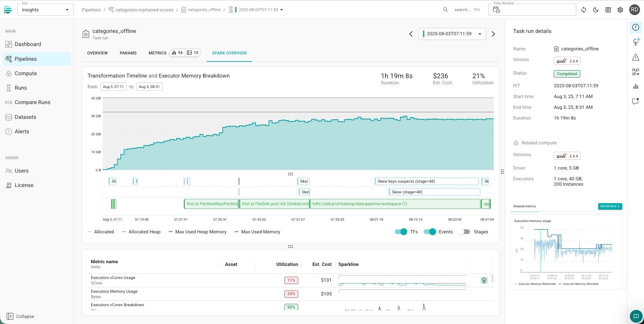Toggle the Events switch
This screenshot has width=644, height=324.
click(430, 232)
